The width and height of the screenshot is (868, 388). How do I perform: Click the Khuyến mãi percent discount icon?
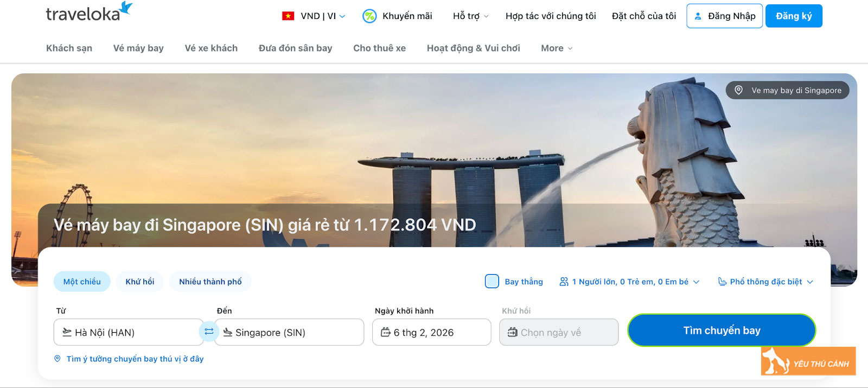tap(369, 16)
